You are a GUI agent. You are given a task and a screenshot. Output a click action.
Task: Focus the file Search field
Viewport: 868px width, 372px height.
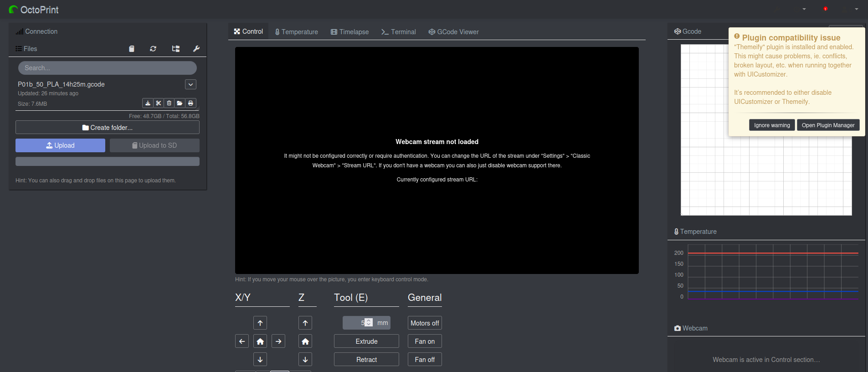108,68
